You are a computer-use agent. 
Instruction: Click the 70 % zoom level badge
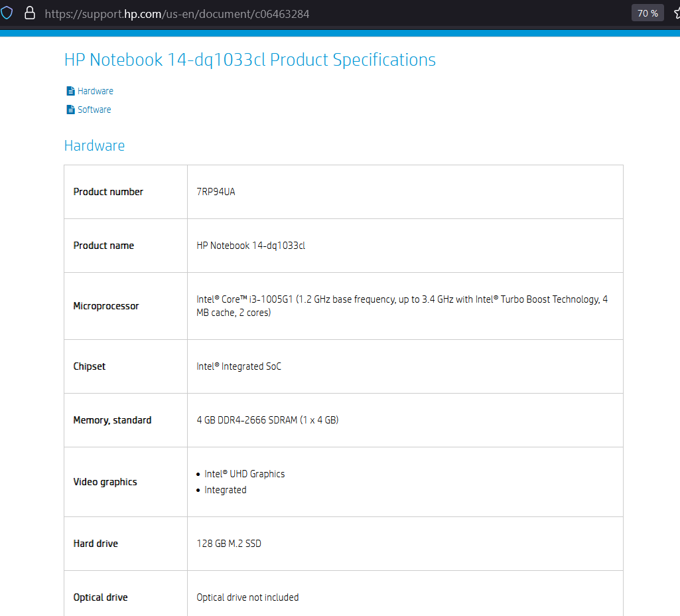pyautogui.click(x=647, y=13)
